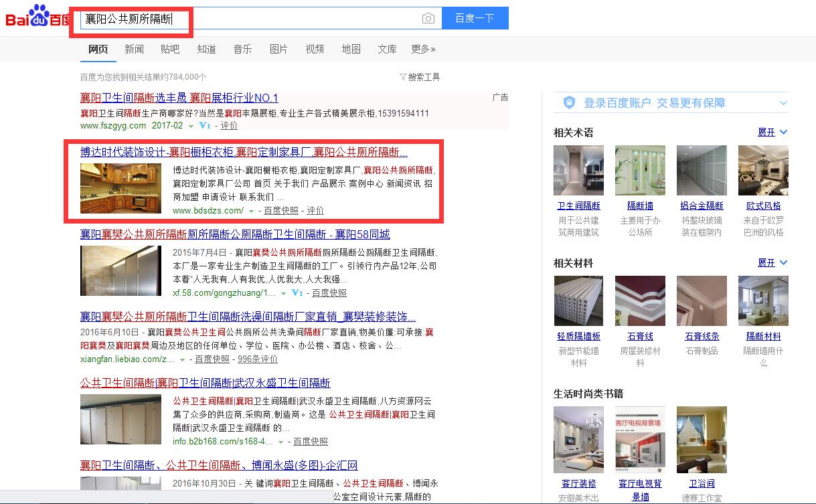The image size is (816, 504).
Task: Switch to the 图片 tab
Action: point(278,49)
